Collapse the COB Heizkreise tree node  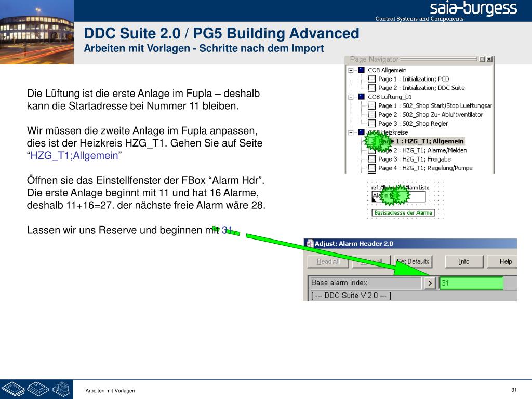point(351,132)
